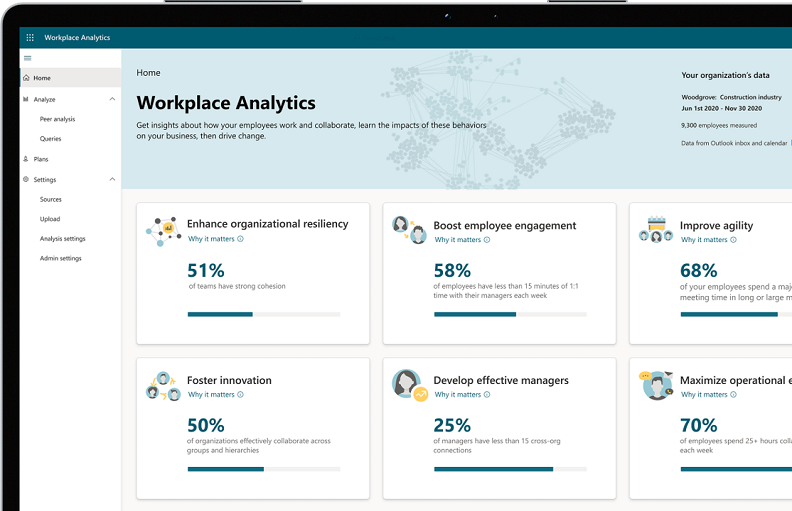
Task: Click info icon beside agility Why it matters
Action: [x=733, y=240]
